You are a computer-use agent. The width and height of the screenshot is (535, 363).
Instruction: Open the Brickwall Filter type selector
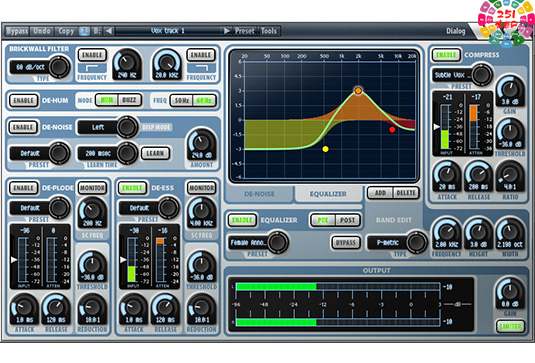pos(39,67)
